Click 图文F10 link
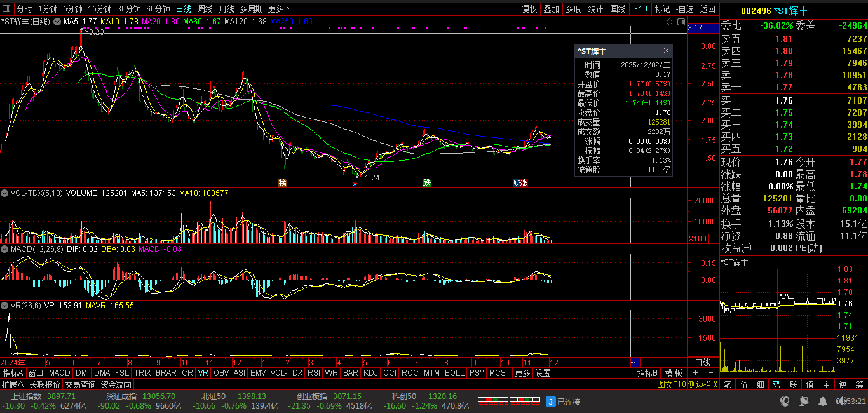The height and width of the screenshot is (413, 868). coord(671,384)
